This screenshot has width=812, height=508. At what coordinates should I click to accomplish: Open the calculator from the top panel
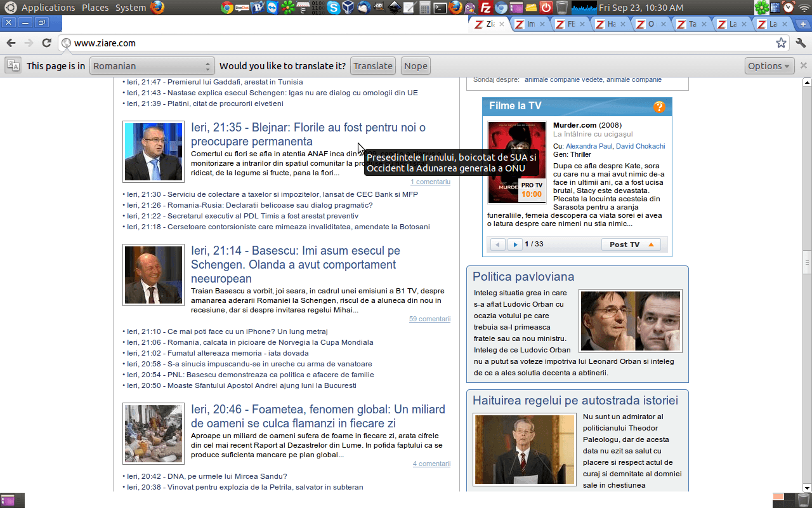pyautogui.click(x=424, y=8)
